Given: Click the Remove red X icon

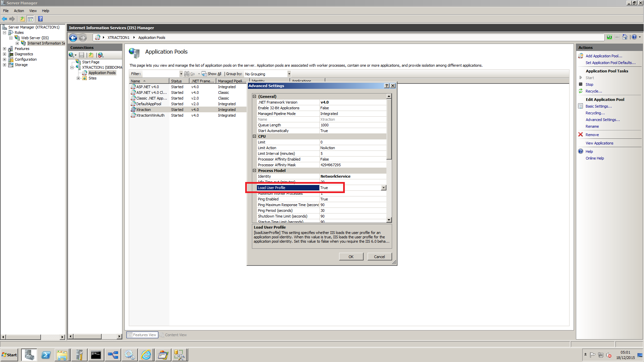Looking at the screenshot, I should pyautogui.click(x=581, y=135).
